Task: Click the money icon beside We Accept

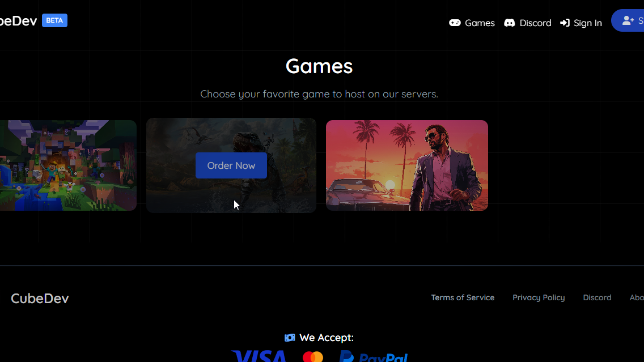Action: pyautogui.click(x=290, y=338)
